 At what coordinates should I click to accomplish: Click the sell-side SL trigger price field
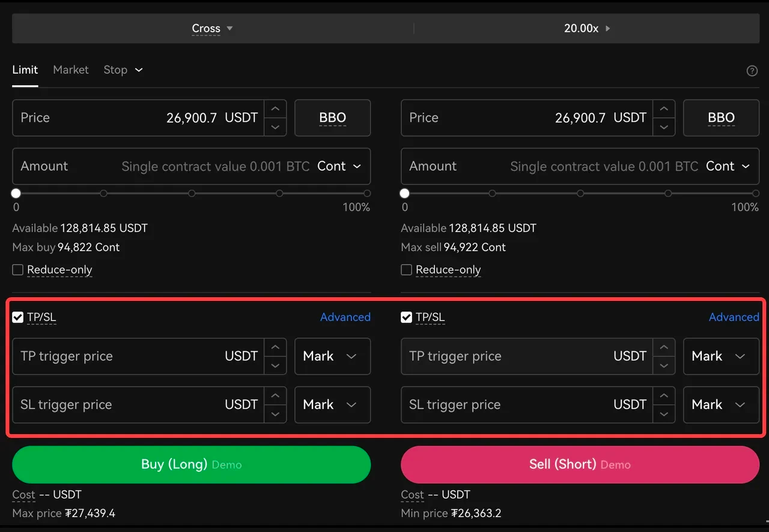tap(505, 405)
